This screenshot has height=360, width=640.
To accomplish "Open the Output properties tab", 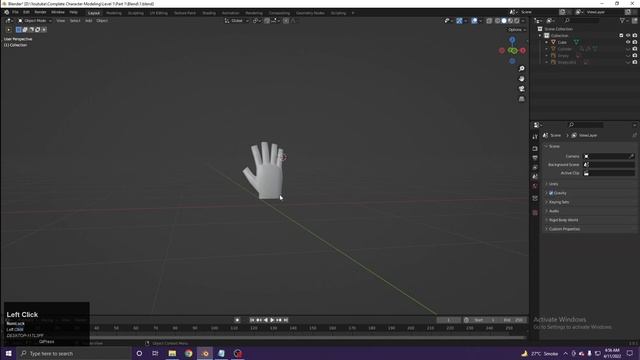I will 535,158.
